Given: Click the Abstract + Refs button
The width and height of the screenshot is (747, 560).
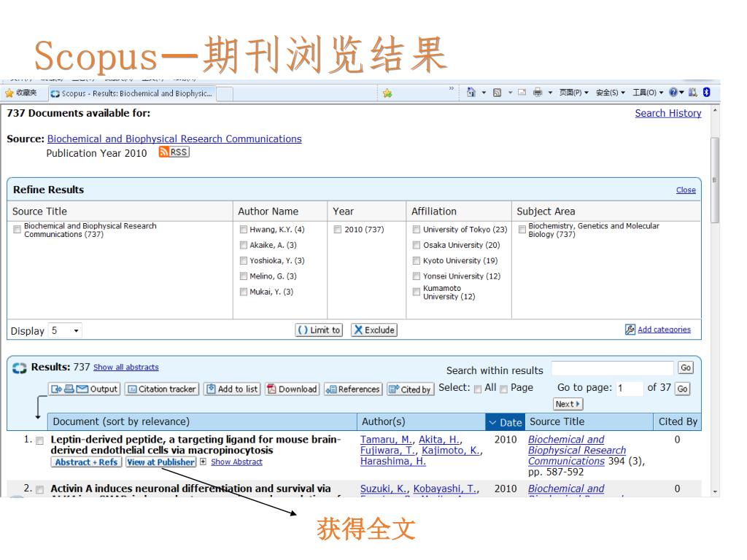Looking at the screenshot, I should point(86,462).
